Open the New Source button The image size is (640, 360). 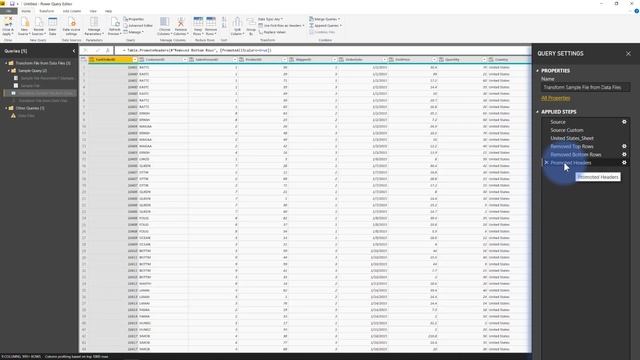24,26
